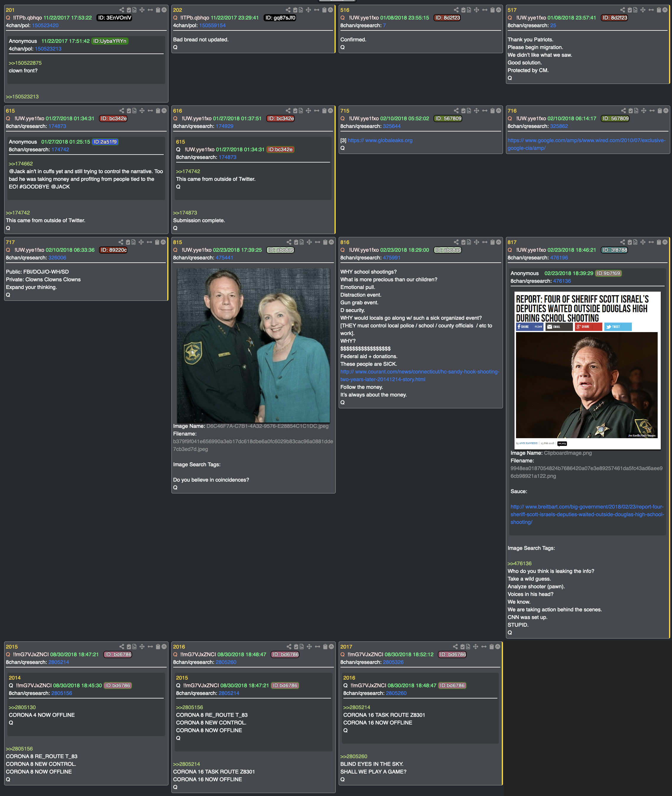Click the clipboard-check icon on post 615
672x796 pixels.
tap(129, 111)
